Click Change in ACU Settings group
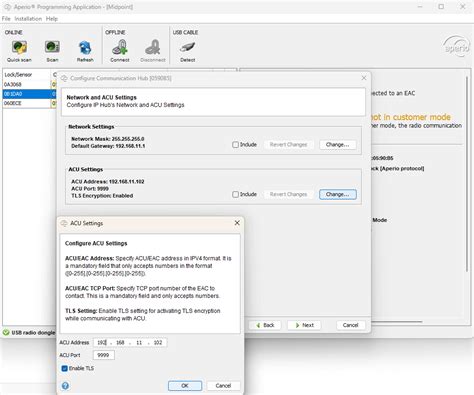 click(x=337, y=194)
